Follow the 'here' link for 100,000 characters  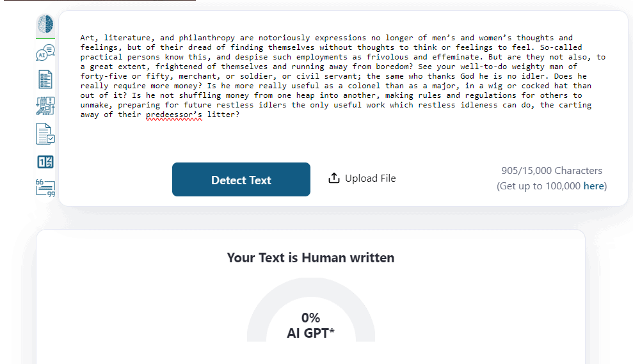coord(593,186)
